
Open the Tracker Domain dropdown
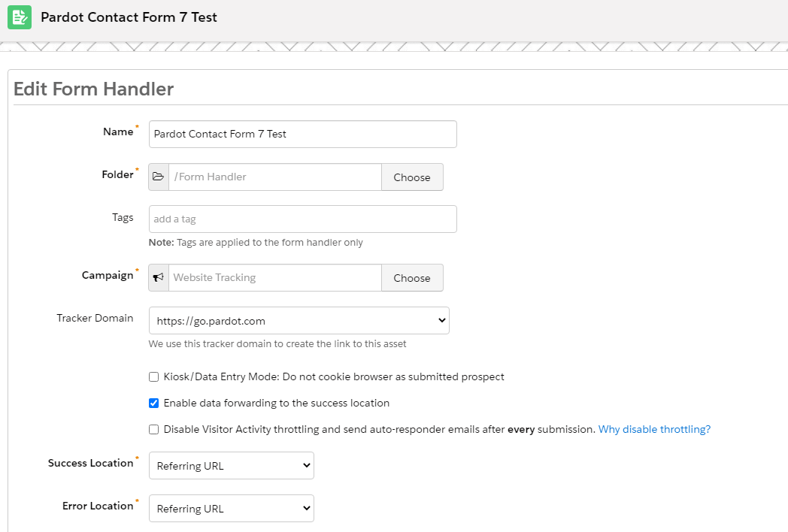299,321
